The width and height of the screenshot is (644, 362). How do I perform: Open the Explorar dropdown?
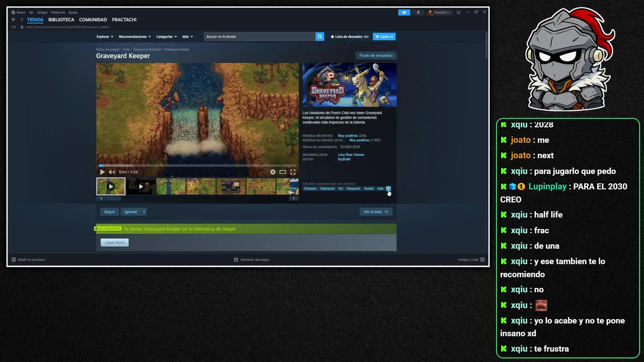point(105,37)
